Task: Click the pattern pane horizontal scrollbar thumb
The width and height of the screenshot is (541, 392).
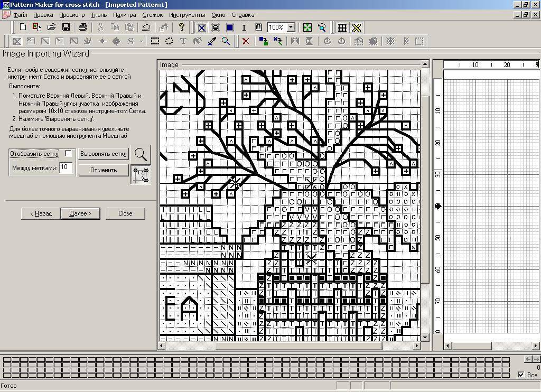Action: 471,346
